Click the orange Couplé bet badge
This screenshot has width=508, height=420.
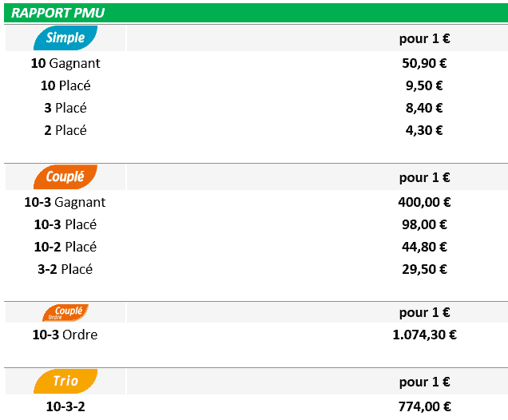coord(65,176)
